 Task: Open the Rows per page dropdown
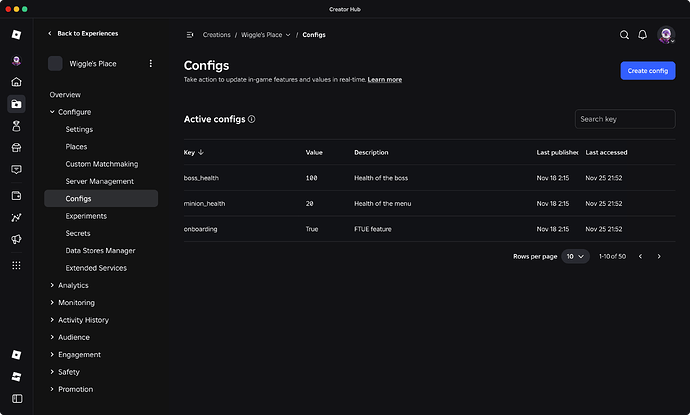(x=575, y=257)
